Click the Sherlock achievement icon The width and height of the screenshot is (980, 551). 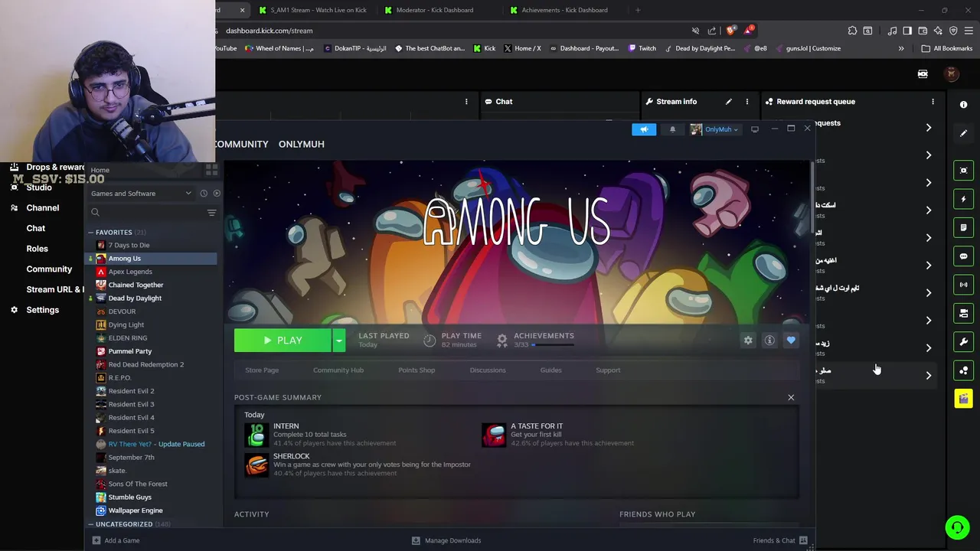pyautogui.click(x=256, y=465)
